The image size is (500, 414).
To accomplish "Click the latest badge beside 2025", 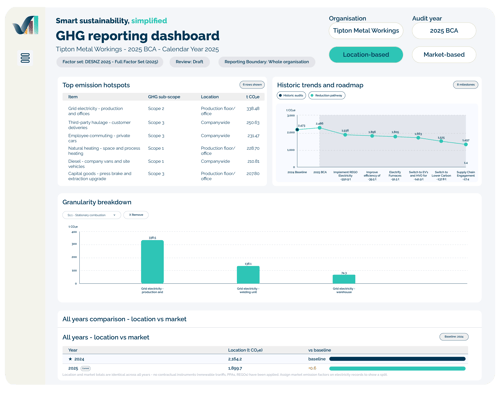I will point(86,368).
